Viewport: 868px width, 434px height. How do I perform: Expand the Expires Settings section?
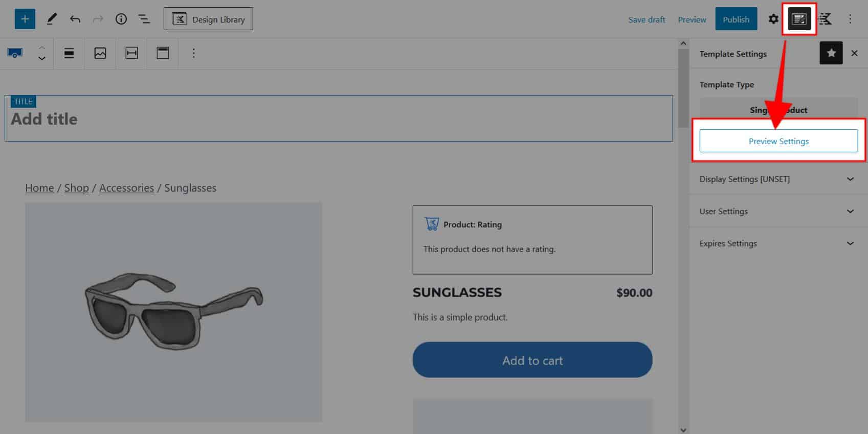(x=850, y=243)
